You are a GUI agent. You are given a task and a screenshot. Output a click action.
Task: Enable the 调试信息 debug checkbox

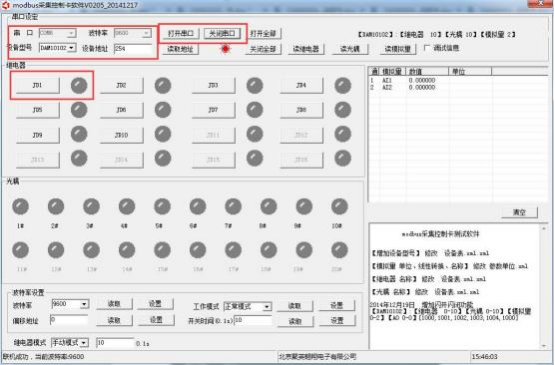pyautogui.click(x=427, y=48)
